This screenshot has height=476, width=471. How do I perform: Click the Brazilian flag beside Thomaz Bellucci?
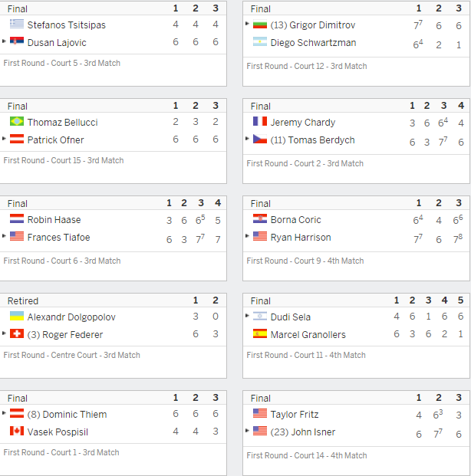pos(17,121)
